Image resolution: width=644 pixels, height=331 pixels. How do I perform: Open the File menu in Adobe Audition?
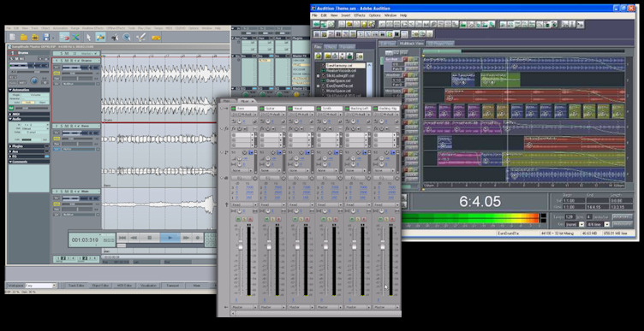pos(314,15)
